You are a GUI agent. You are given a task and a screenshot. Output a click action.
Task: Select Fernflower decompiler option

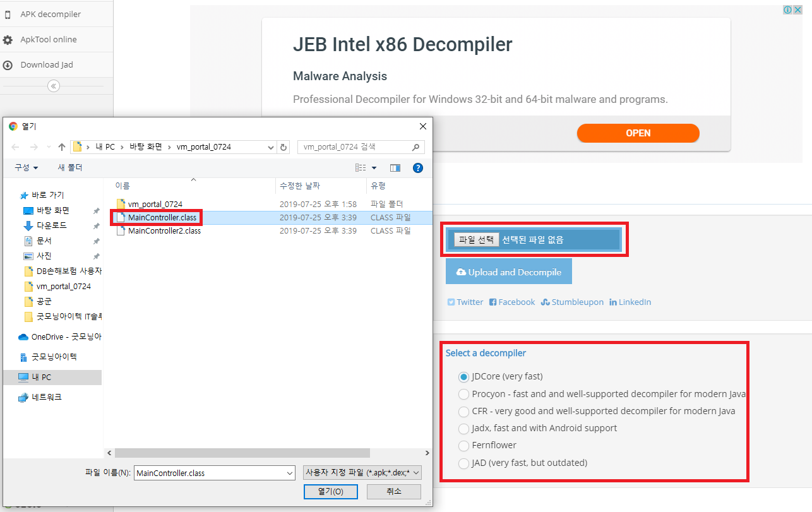click(x=464, y=445)
